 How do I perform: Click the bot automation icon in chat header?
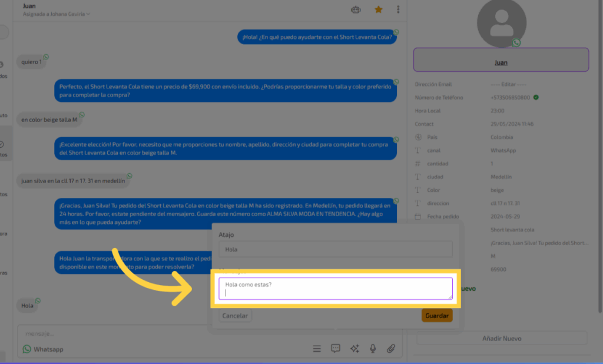(x=356, y=9)
